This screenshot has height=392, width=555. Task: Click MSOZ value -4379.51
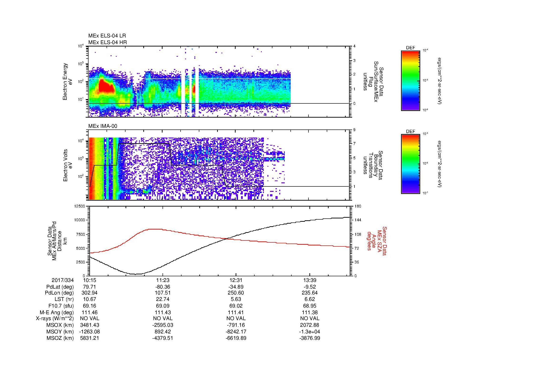tap(163, 338)
